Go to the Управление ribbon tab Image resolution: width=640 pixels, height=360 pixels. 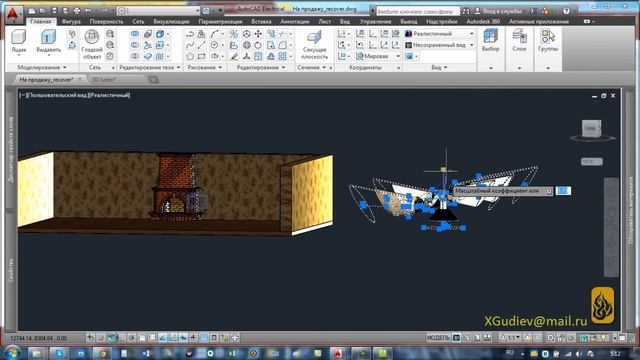pyautogui.click(x=375, y=22)
